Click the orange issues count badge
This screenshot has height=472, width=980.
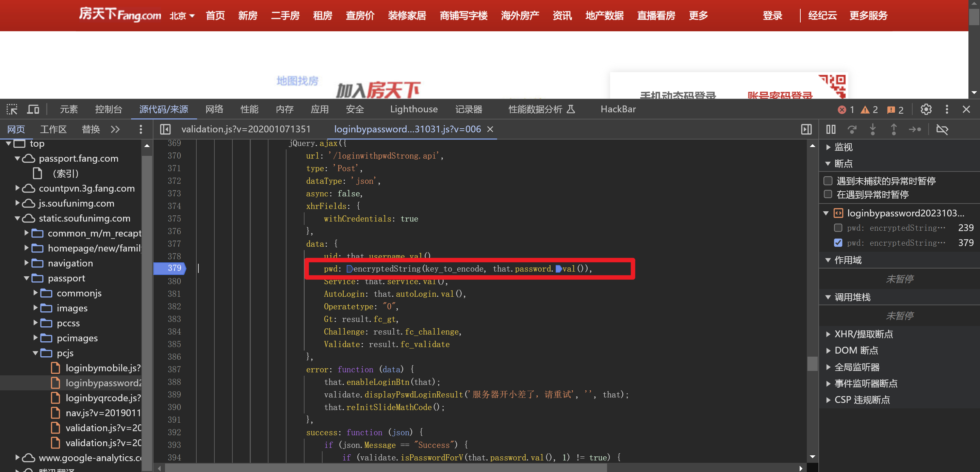895,110
